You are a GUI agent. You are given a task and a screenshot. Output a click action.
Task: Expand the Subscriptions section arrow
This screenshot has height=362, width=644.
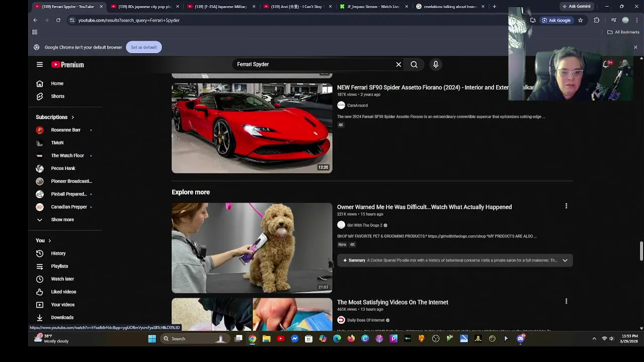click(x=72, y=117)
